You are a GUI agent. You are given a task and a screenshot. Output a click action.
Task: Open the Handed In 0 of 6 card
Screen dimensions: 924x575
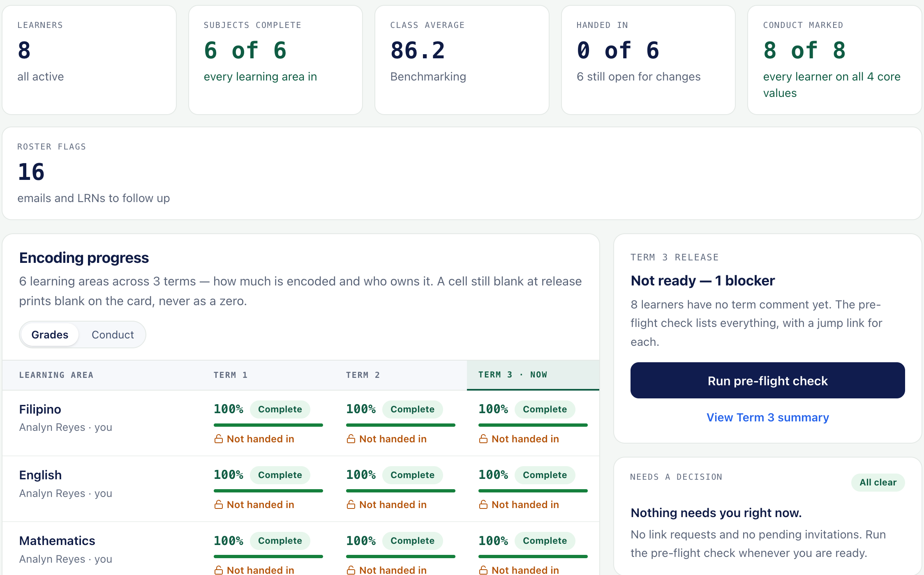pyautogui.click(x=648, y=60)
